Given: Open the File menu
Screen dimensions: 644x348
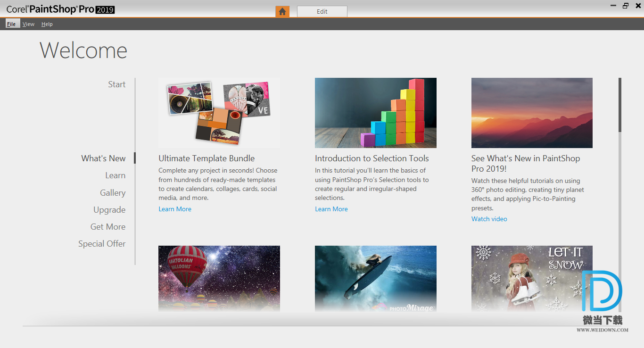Looking at the screenshot, I should [x=11, y=24].
